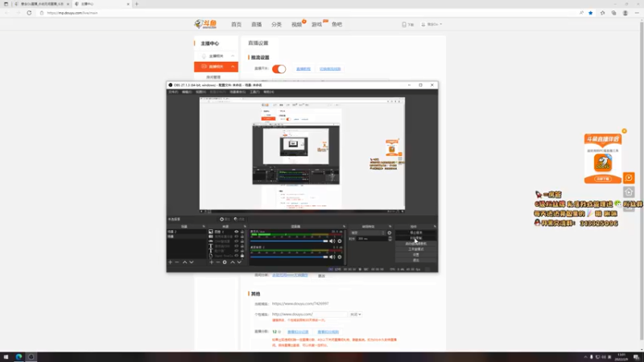
Task: Select first scene in scenes list
Action: coord(187,232)
